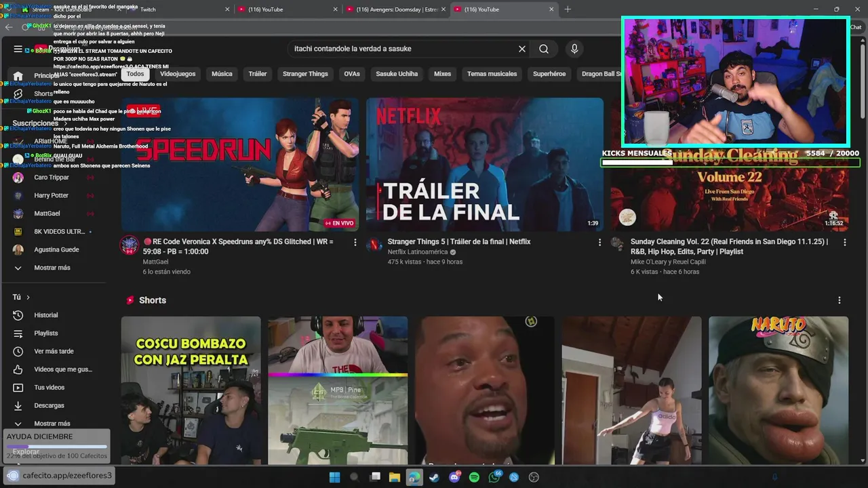
Task: Open Mike O'Leary y Reuel Capili channel link
Action: tap(668, 262)
